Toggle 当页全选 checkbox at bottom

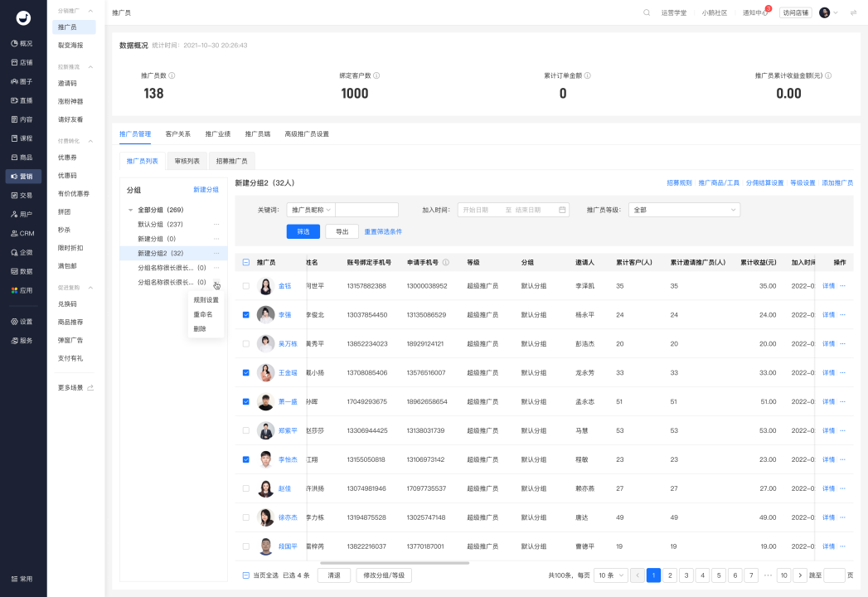245,575
